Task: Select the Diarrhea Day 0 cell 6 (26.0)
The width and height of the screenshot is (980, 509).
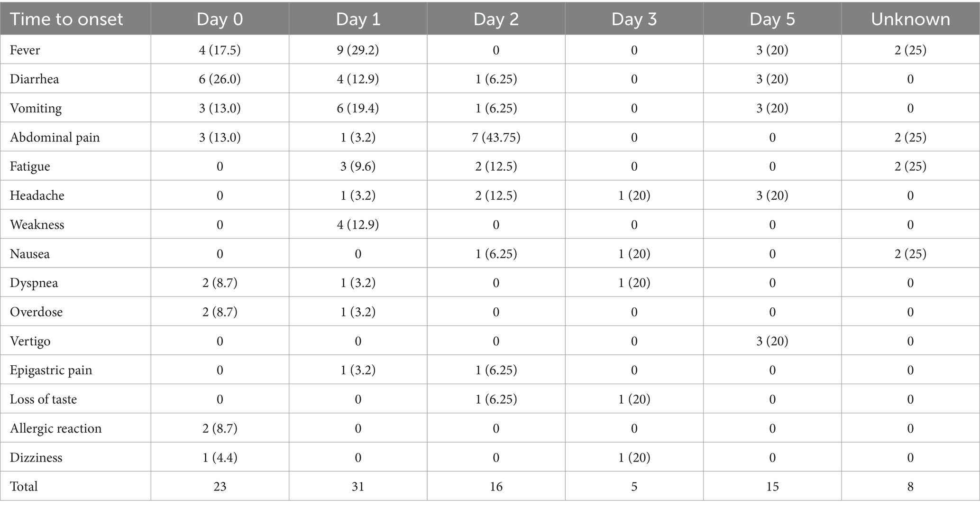Action: tap(220, 79)
